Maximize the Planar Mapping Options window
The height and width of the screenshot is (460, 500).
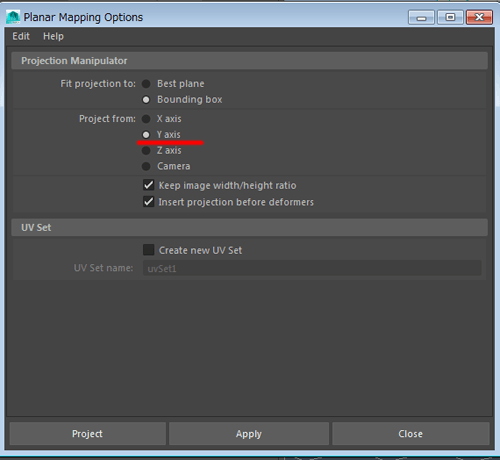[x=450, y=17]
